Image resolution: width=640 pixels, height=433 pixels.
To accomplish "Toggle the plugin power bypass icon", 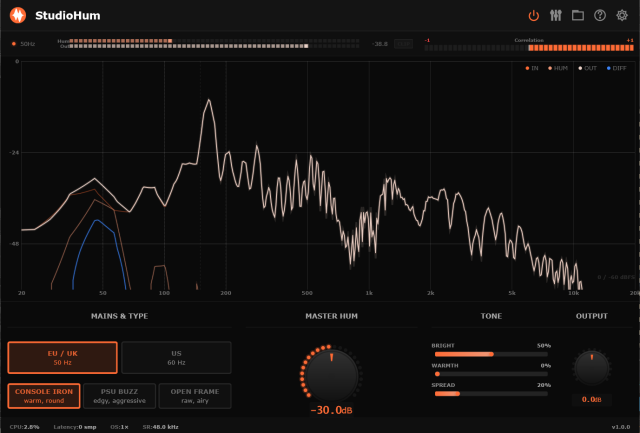I will pos(533,16).
